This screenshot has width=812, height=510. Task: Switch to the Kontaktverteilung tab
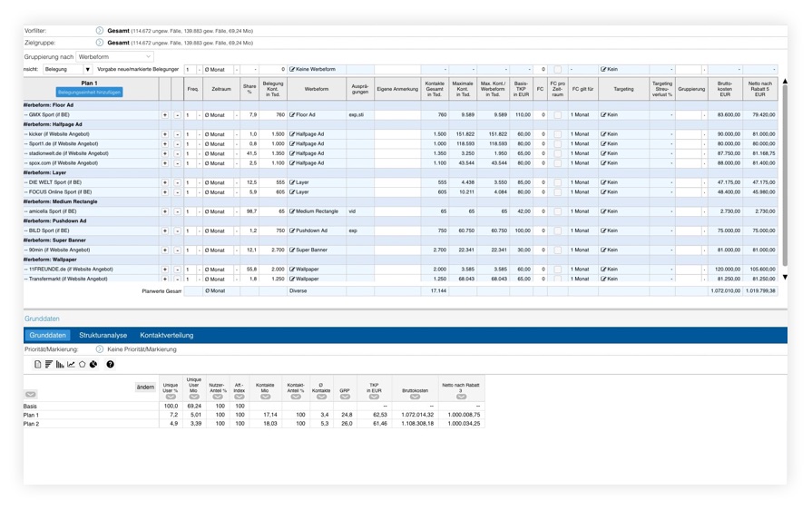tap(167, 335)
